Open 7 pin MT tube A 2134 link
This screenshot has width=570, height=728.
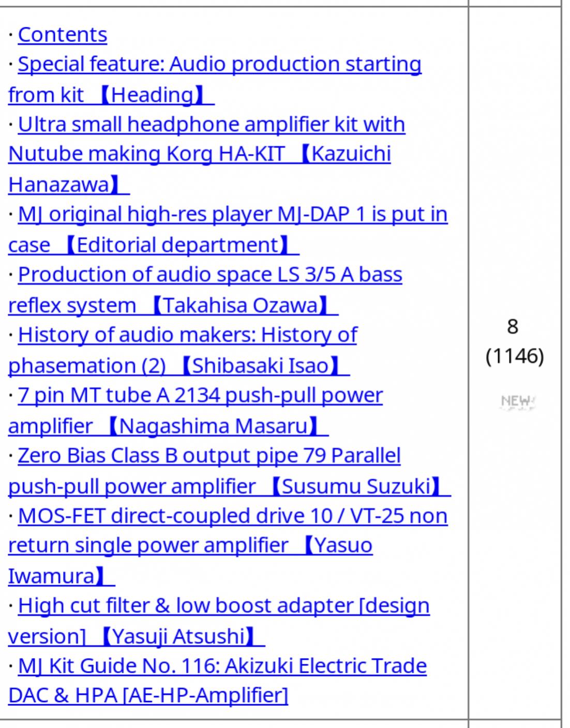point(200,396)
